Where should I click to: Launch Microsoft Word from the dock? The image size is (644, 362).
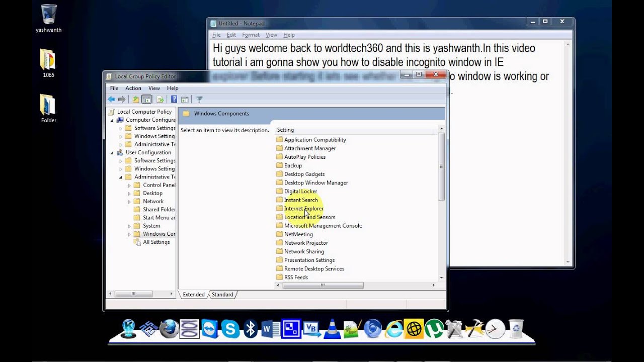pos(271,329)
